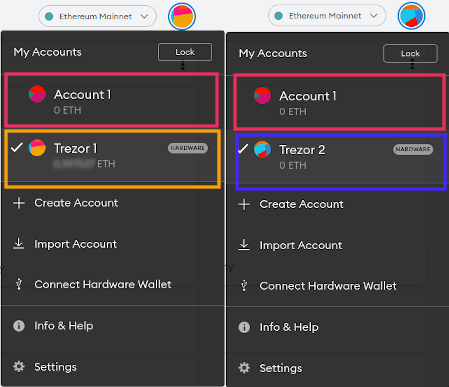Click three-dot options icon under left Lock
Viewport: 449px width, 387px height.
pos(183,65)
